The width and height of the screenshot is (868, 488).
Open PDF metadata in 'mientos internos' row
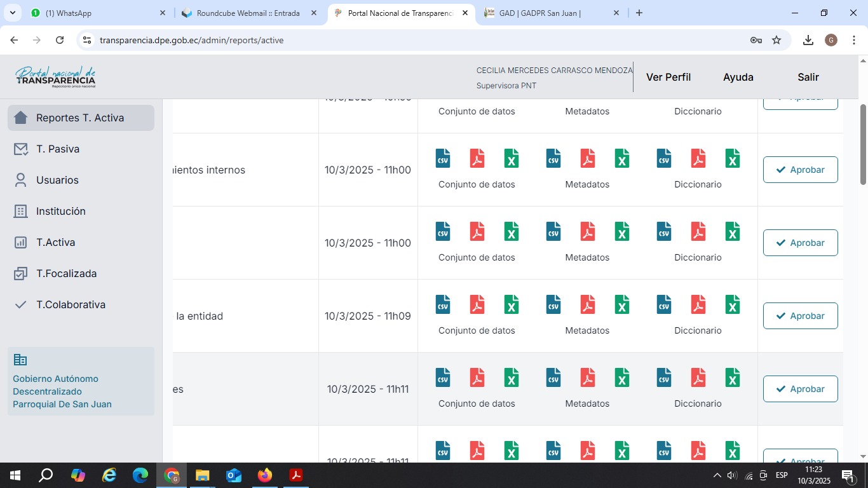tap(588, 159)
